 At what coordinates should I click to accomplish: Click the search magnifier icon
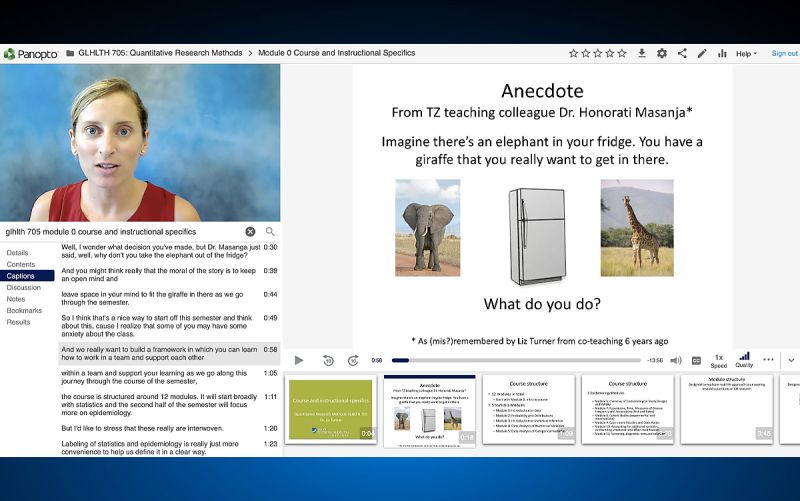tap(270, 232)
